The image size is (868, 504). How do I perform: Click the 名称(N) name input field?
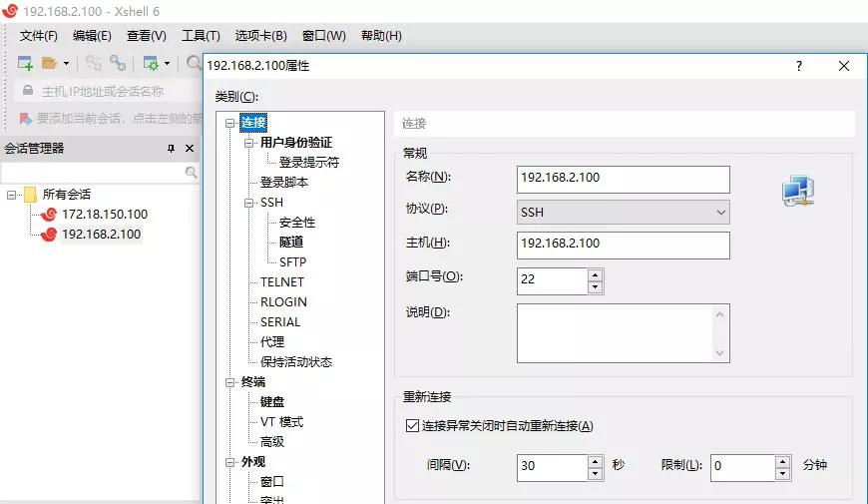coord(624,180)
